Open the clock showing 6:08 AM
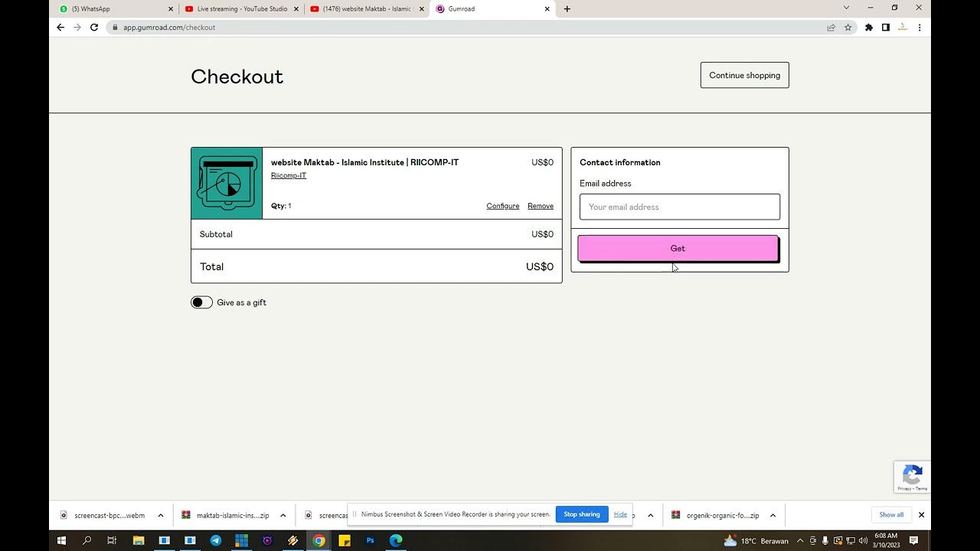The image size is (980, 551). (886, 541)
